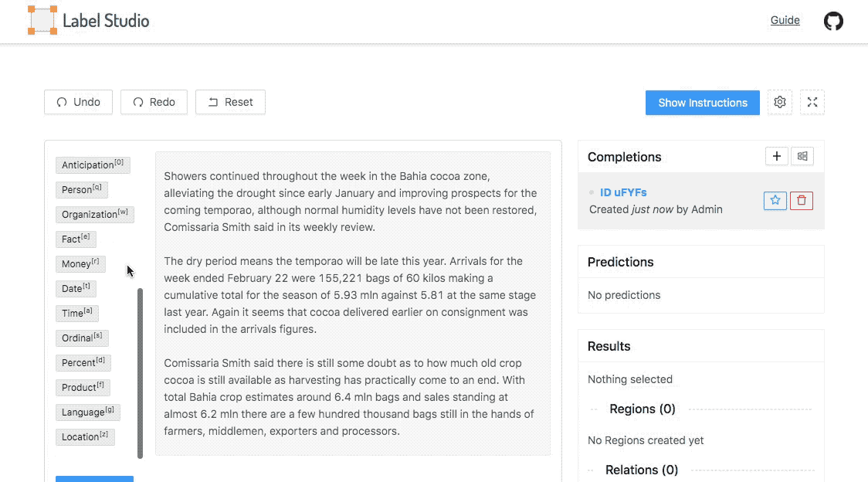This screenshot has height=482, width=868.
Task: Collapse the Relations (0) section
Action: point(641,470)
